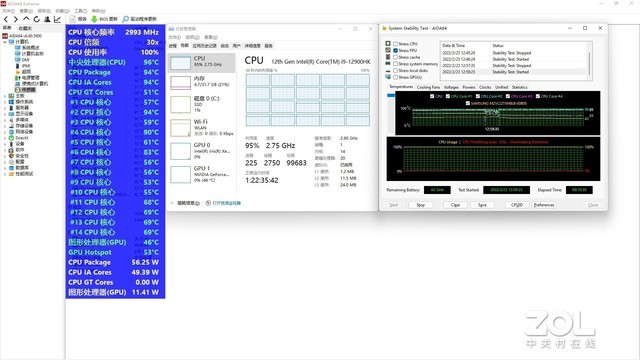Collapse the Task Manager brief-info chevron
640x360 pixels.
tap(172, 203)
